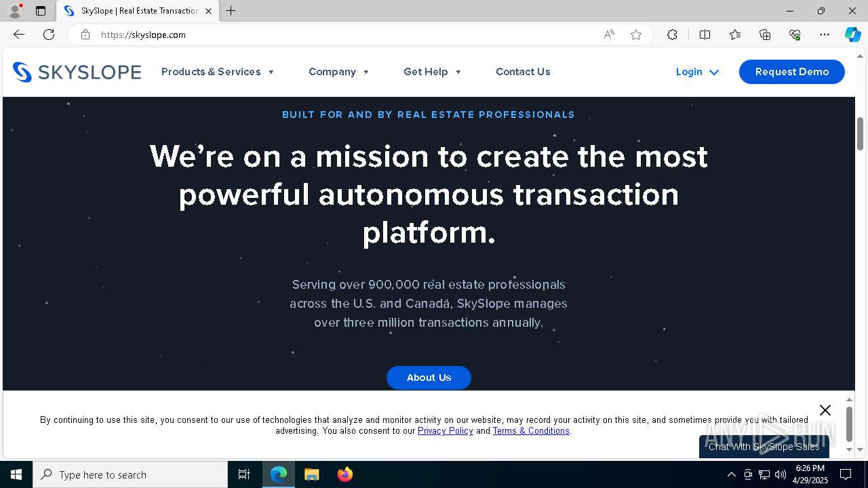This screenshot has height=488, width=868.
Task: Open Browser essentials icon
Action: 795,35
